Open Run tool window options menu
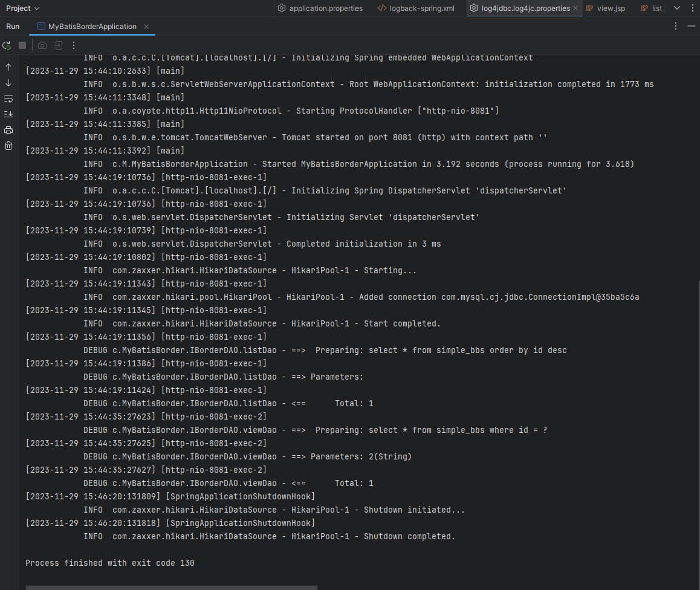Viewport: 700px width, 590px height. 676,27
